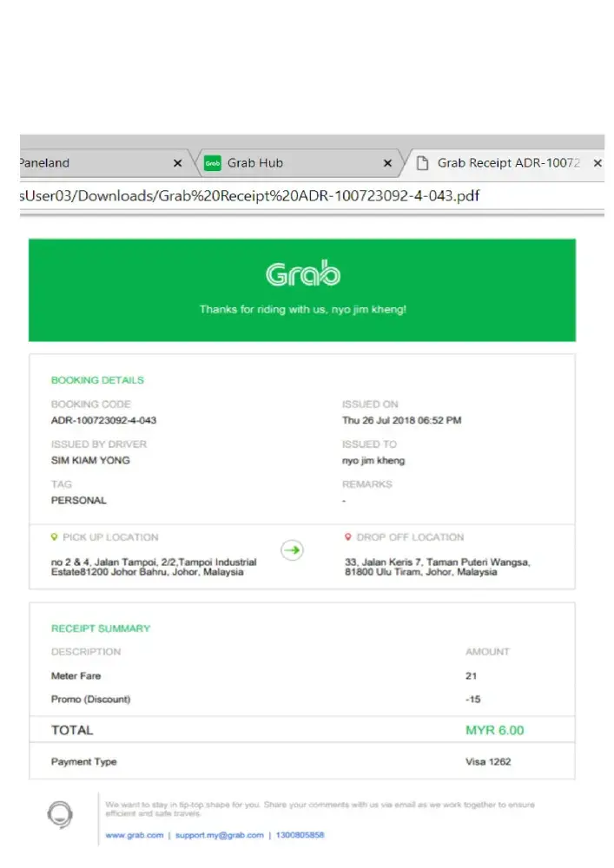Click the Grab favicon on the Grab Hub tab
This screenshot has width=614, height=868.
click(x=213, y=163)
